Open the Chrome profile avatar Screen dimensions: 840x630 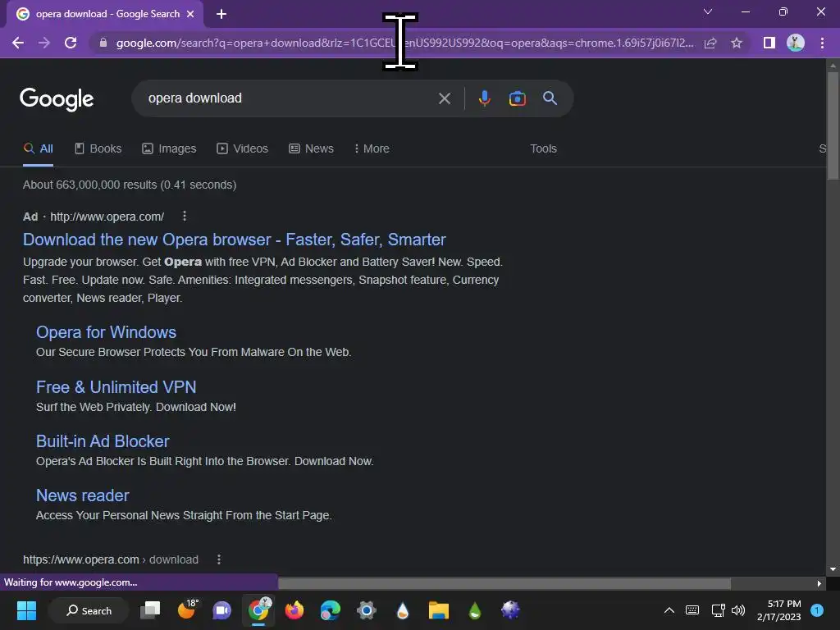(796, 43)
